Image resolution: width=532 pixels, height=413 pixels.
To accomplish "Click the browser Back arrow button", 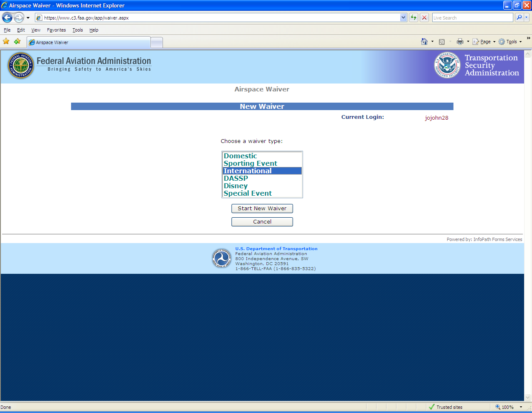I will (x=7, y=17).
